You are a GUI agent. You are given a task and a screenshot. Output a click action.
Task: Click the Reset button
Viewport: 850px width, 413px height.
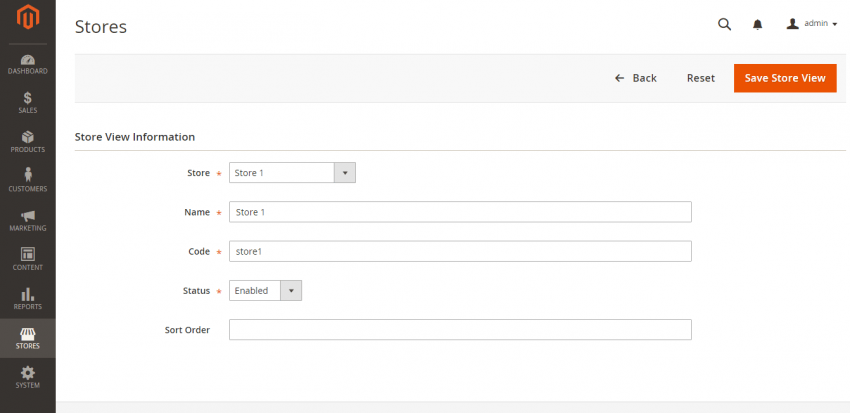701,78
